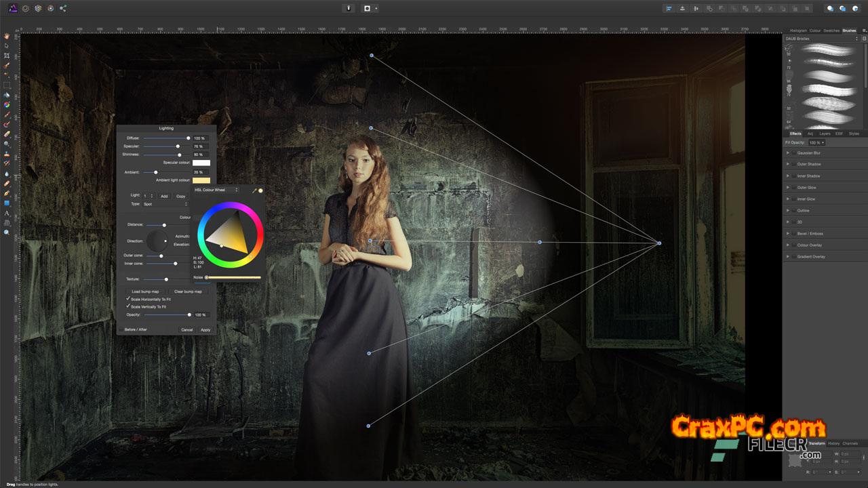The height and width of the screenshot is (488, 868).
Task: Expand the Outer Shadow effect
Action: click(787, 165)
